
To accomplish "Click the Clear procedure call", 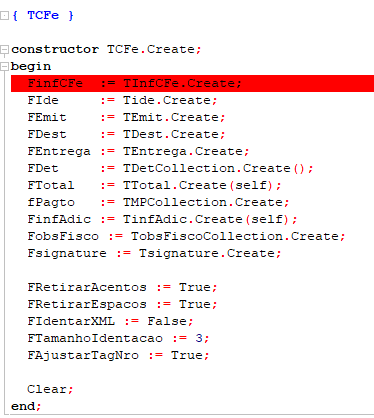I will click(x=47, y=389).
